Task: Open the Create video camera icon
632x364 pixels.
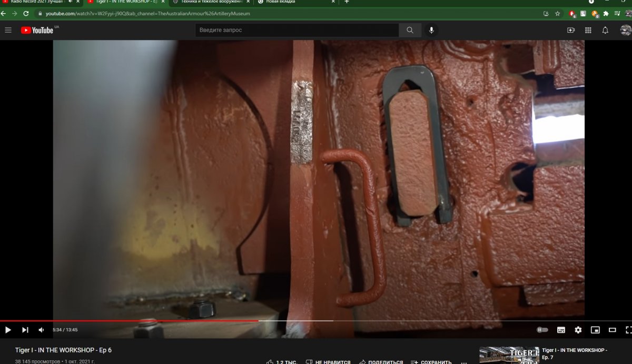Action: 571,30
